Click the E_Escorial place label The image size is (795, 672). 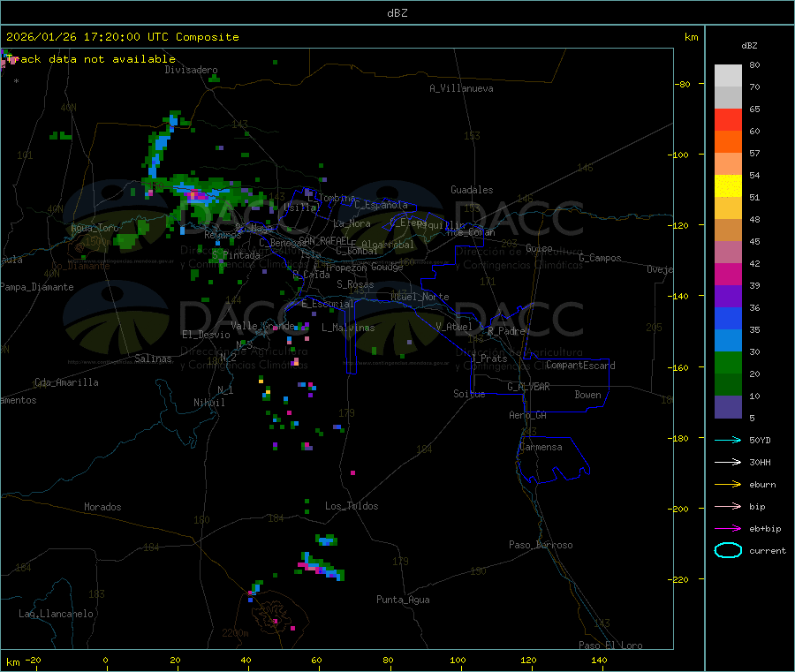click(328, 304)
